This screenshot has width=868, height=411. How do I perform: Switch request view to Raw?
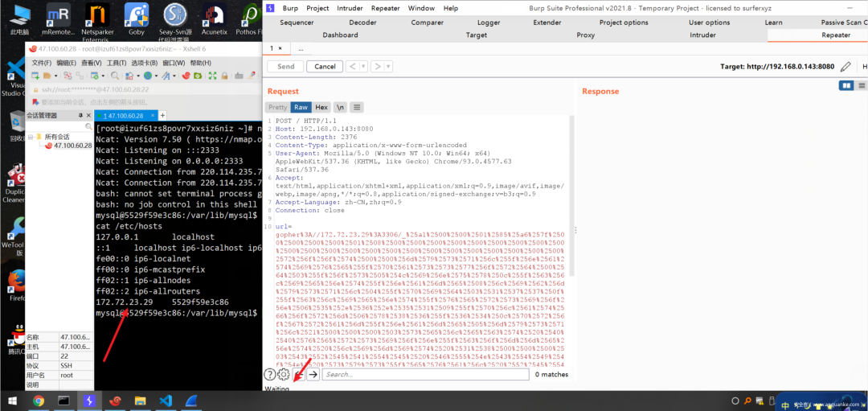pos(301,108)
